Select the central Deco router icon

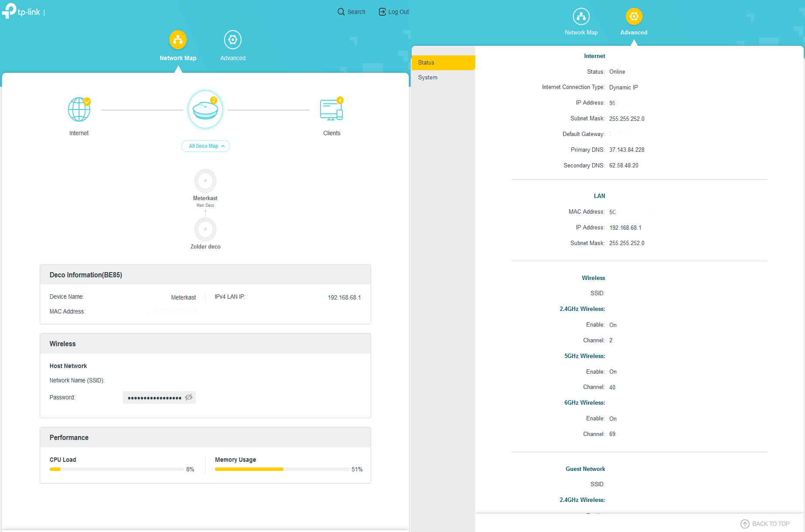click(x=205, y=109)
